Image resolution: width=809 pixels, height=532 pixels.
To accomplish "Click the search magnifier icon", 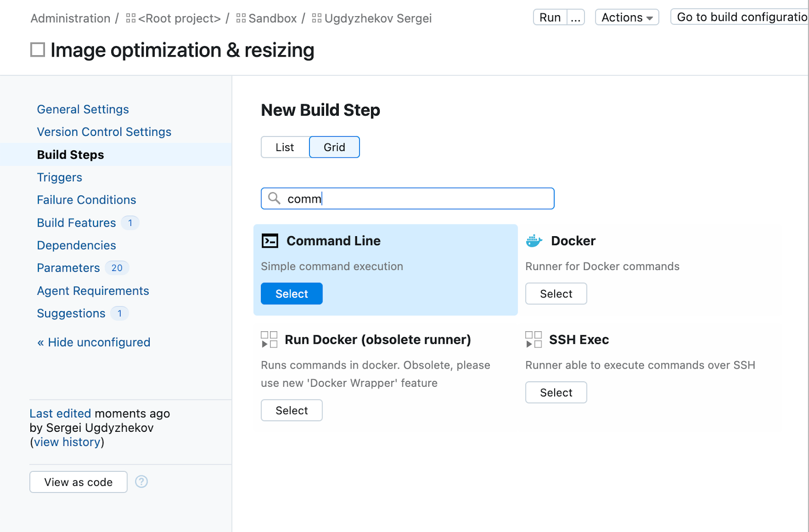I will [274, 198].
